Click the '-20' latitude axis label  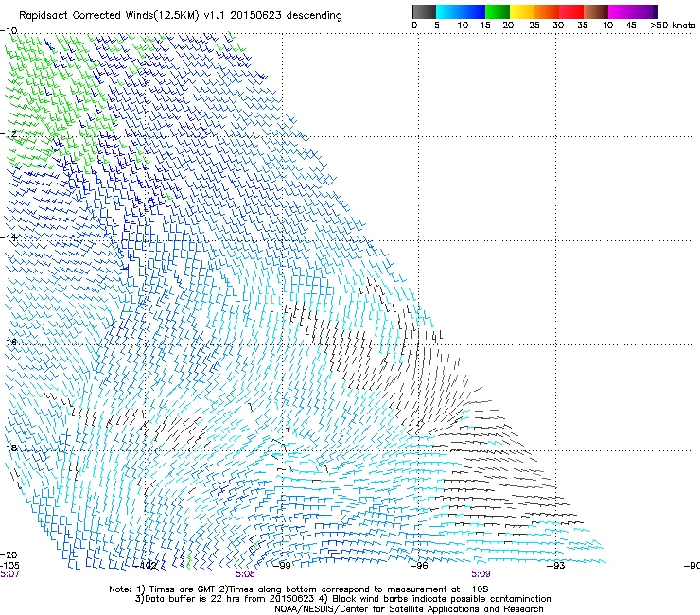pos(9,555)
